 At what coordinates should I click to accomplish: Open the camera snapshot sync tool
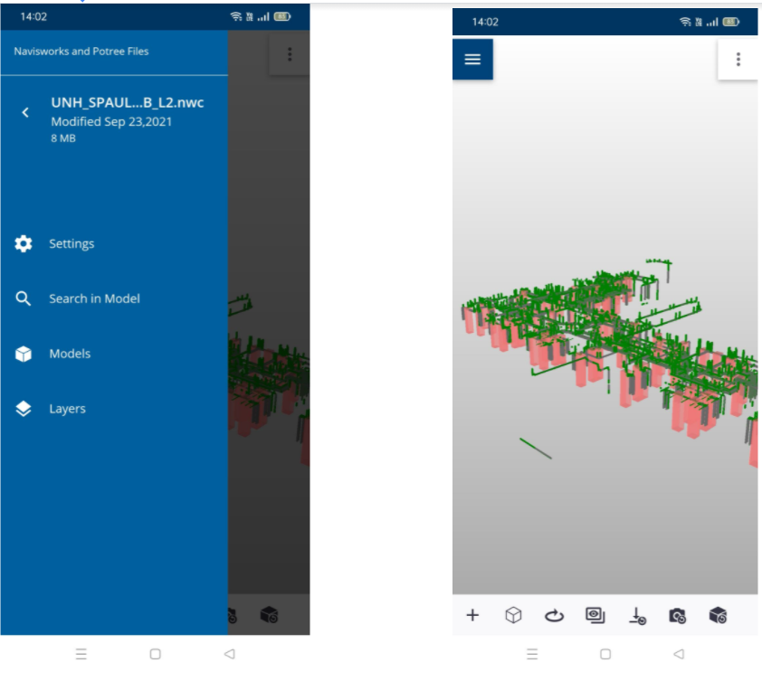tap(677, 615)
